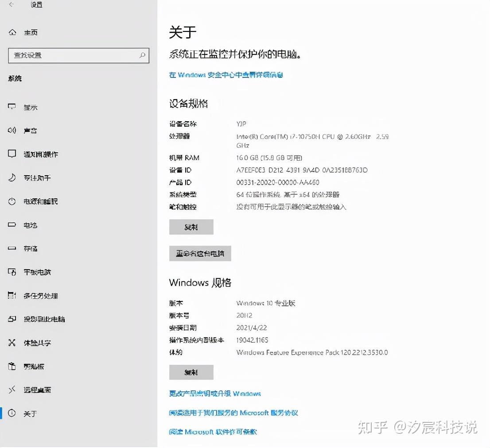Screen dimensions: 490x448
Task: Click 复制 under Windows 规格 section
Action: tap(191, 372)
